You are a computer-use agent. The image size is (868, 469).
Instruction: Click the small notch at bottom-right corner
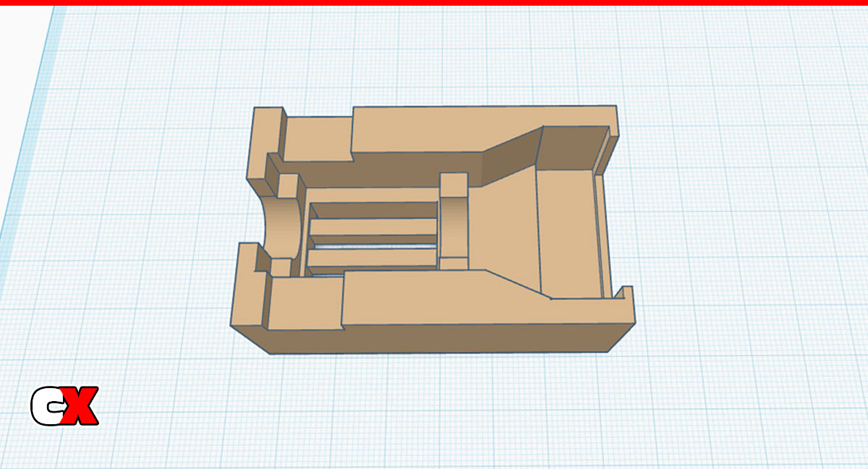click(x=622, y=292)
